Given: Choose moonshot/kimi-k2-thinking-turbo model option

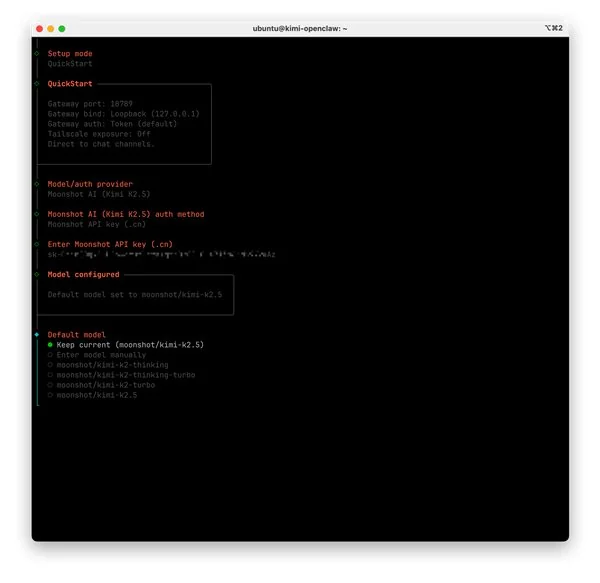Looking at the screenshot, I should pyautogui.click(x=121, y=375).
